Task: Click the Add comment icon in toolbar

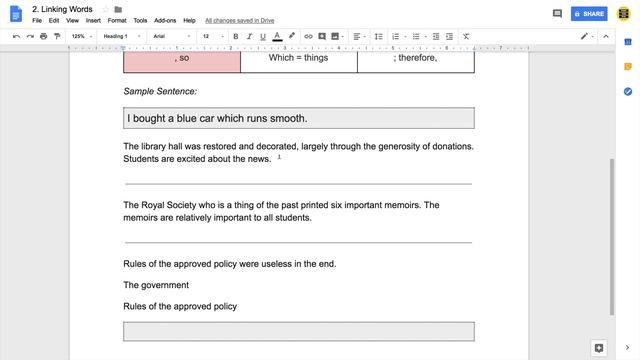Action: coord(322,36)
